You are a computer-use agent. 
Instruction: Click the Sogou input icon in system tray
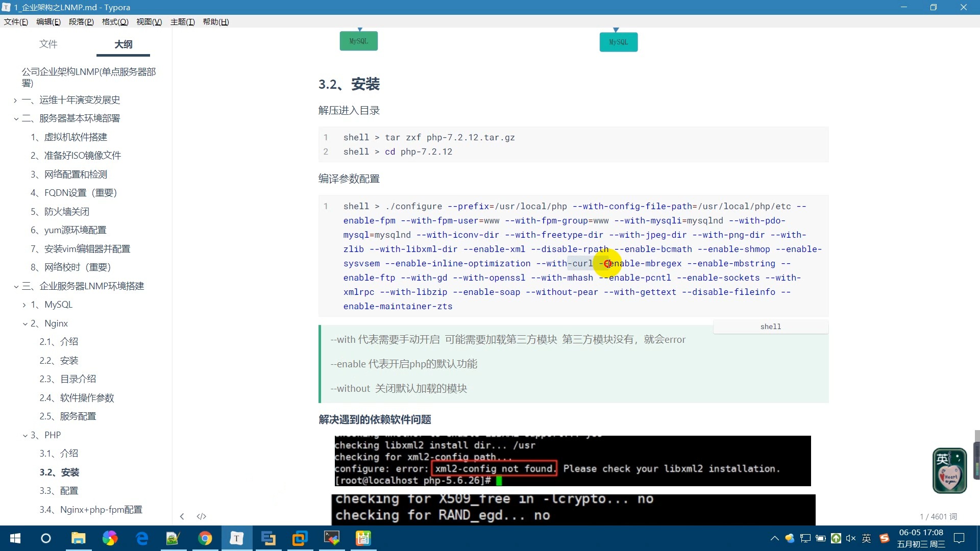(x=884, y=538)
